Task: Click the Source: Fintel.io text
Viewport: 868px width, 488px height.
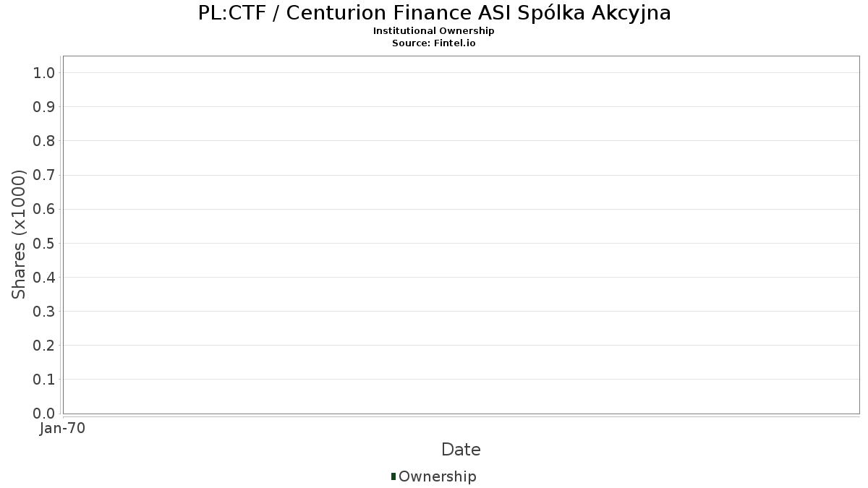Action: 434,43
